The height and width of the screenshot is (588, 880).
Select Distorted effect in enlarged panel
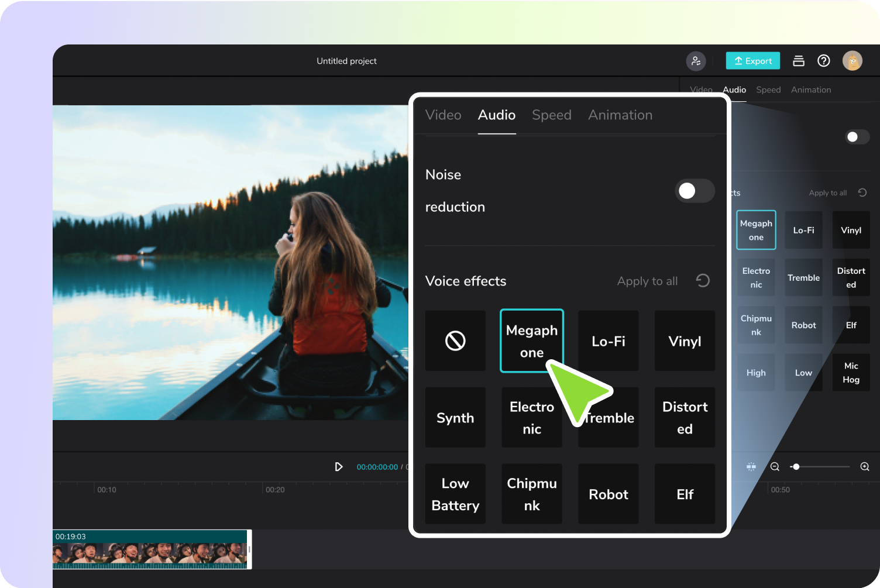pyautogui.click(x=685, y=417)
